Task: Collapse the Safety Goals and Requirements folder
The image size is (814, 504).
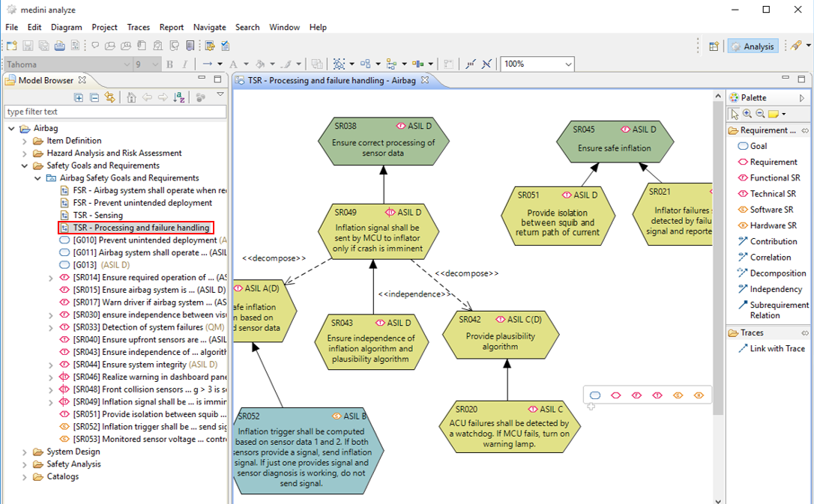Action: (25, 166)
